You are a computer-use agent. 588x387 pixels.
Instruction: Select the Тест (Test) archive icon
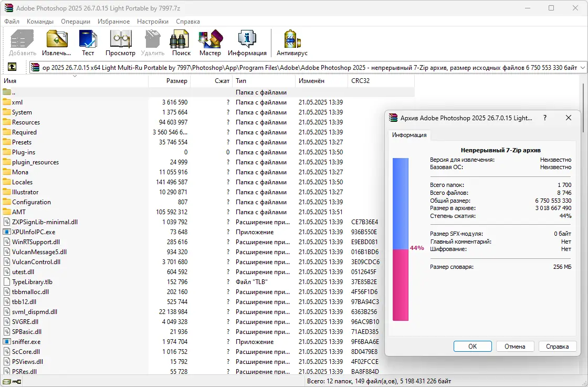[88, 41]
